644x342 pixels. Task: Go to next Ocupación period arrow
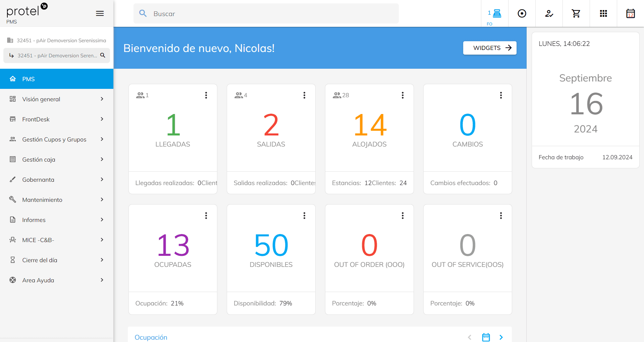(501, 337)
